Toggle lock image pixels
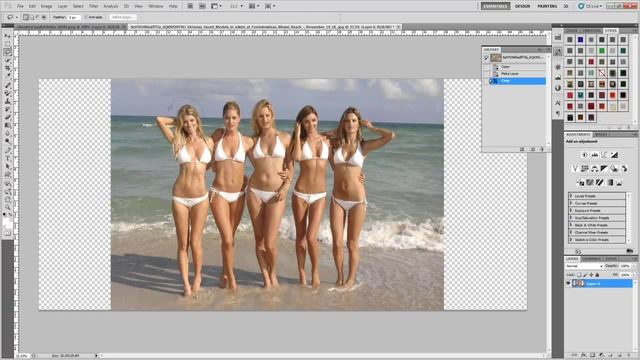Viewport: 640px width, 360px height. (x=585, y=275)
